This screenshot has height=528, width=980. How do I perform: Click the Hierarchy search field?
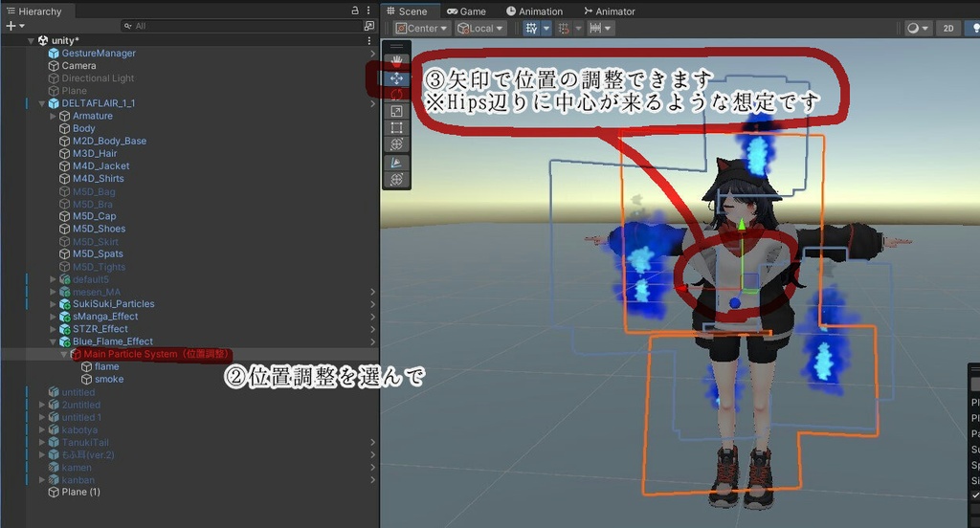pos(241,26)
